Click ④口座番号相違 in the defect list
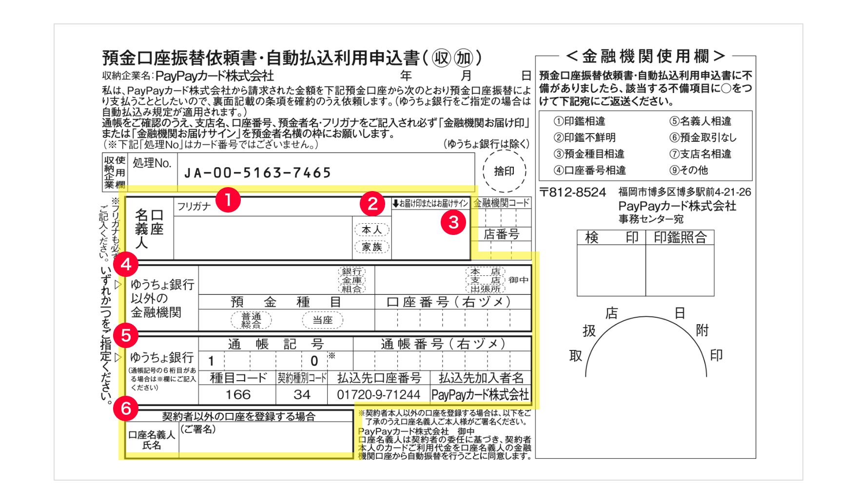 [x=589, y=171]
